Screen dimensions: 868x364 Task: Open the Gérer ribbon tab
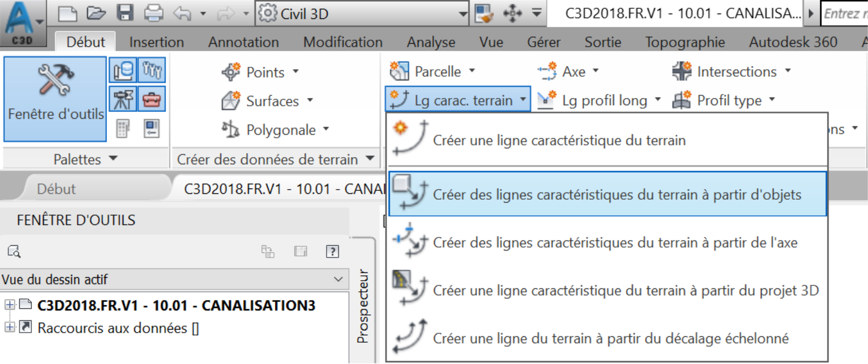click(x=544, y=42)
